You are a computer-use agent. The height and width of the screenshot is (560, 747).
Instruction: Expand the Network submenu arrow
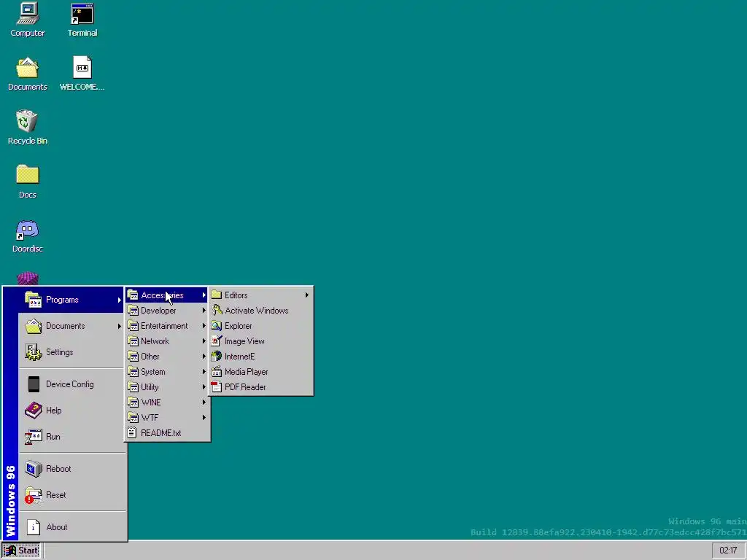point(204,341)
